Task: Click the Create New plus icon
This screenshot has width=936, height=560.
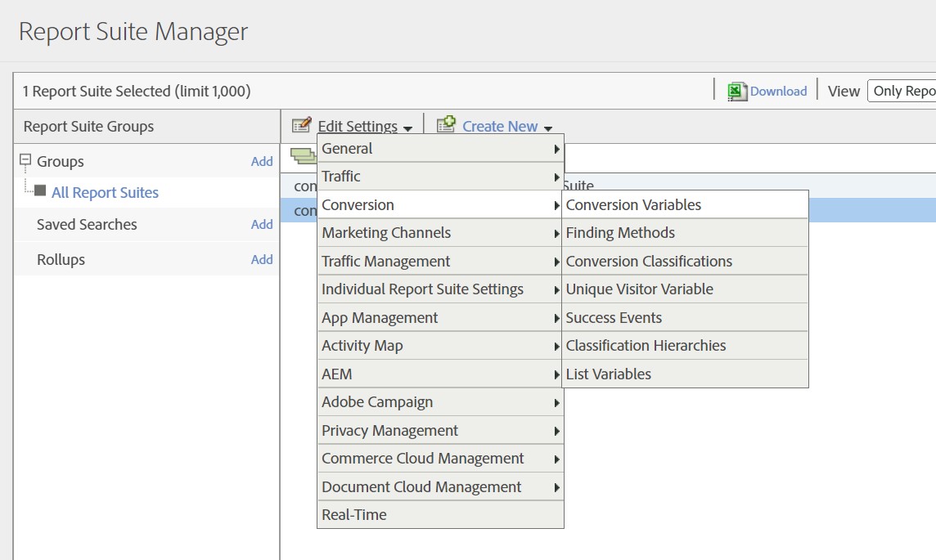Action: pyautogui.click(x=446, y=125)
